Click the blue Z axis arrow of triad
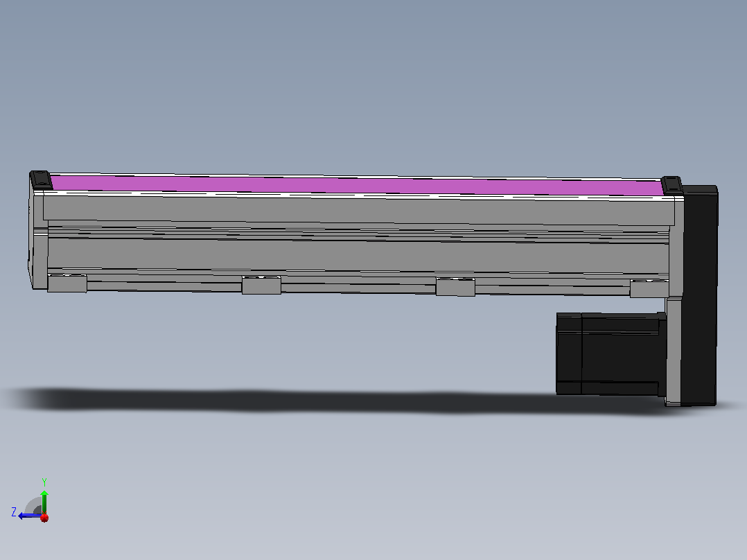Screen dimensions: 747x560 (x=30, y=516)
